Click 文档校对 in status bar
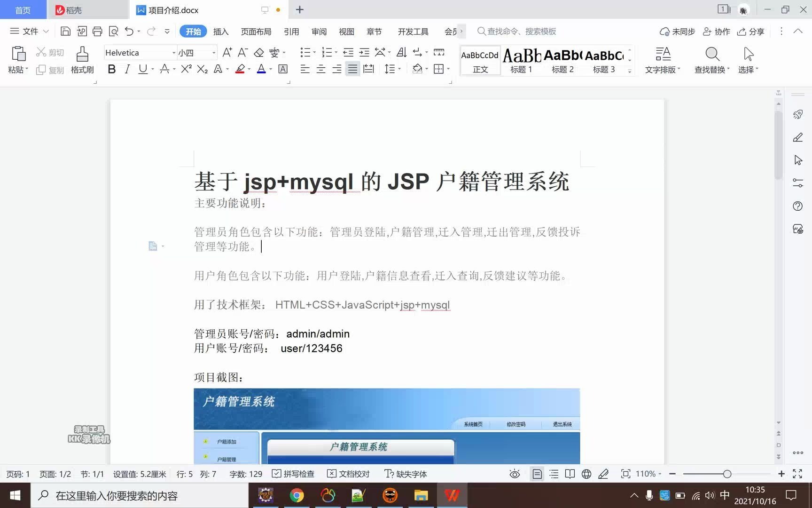The height and width of the screenshot is (508, 812). point(348,474)
